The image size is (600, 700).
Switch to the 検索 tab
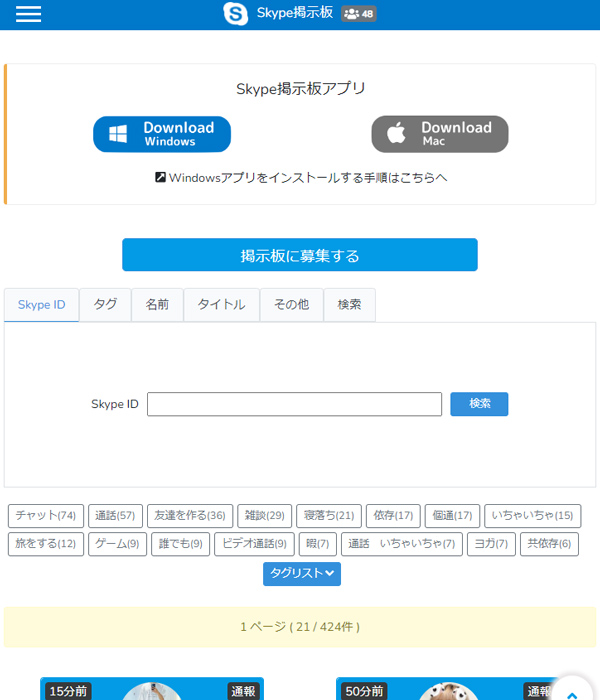(x=350, y=305)
